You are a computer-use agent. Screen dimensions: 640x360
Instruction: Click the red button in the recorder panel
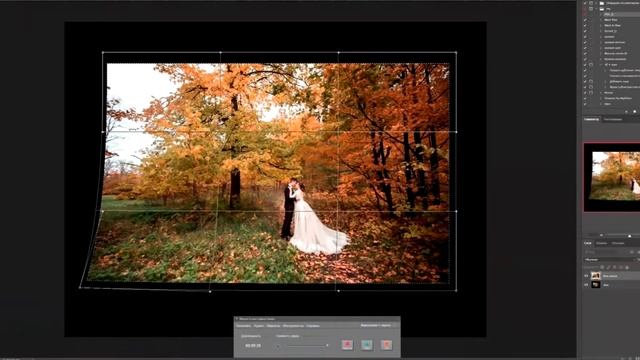pos(347,345)
